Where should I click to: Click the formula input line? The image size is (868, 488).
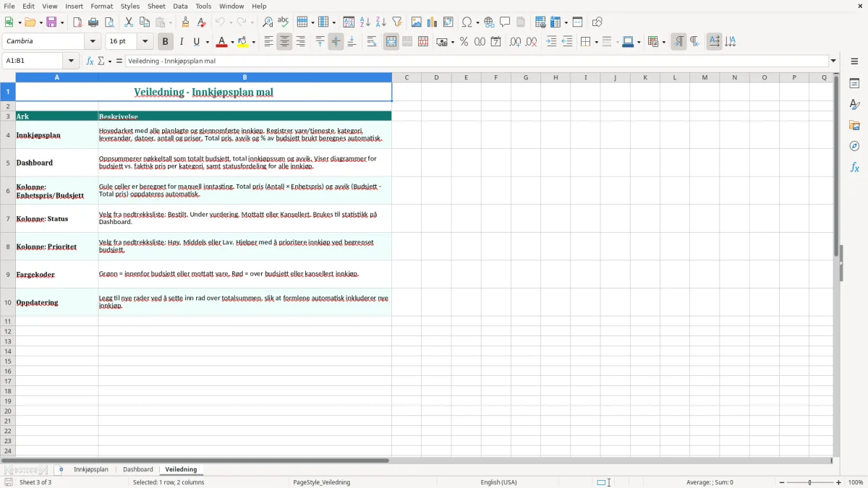click(477, 61)
